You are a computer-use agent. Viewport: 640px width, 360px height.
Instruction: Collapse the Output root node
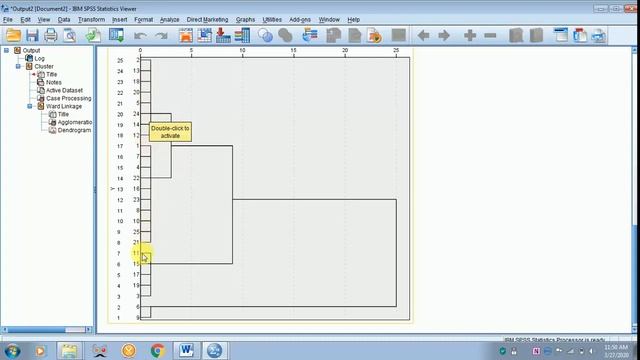click(x=7, y=50)
